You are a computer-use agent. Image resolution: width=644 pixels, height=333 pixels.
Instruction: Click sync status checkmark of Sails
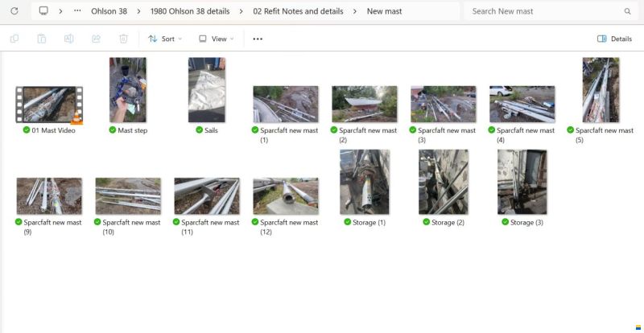199,130
